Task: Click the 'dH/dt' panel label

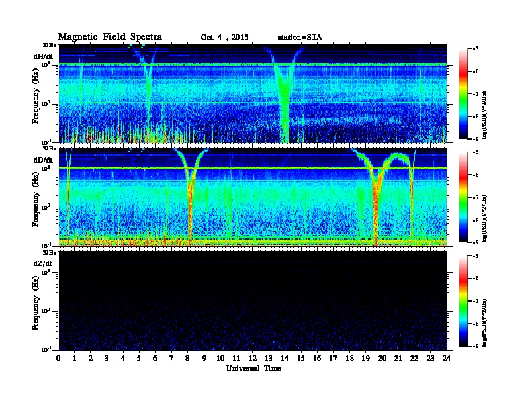Action: point(43,57)
